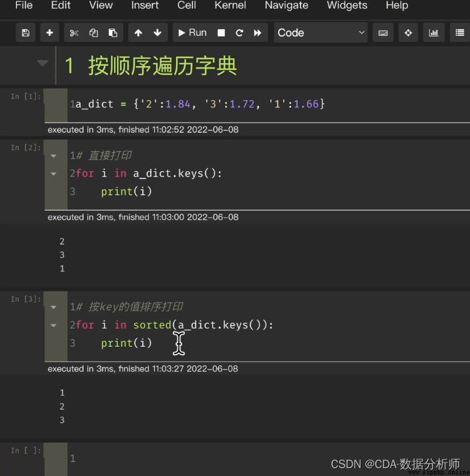Interrupt the kernel with stop icon
The image size is (470, 476).
[x=221, y=33]
